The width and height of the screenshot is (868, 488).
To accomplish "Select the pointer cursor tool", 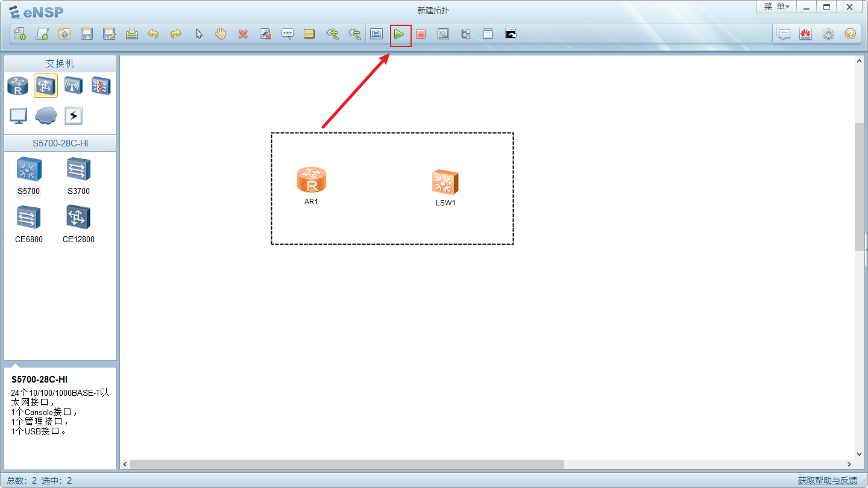I will pyautogui.click(x=198, y=34).
